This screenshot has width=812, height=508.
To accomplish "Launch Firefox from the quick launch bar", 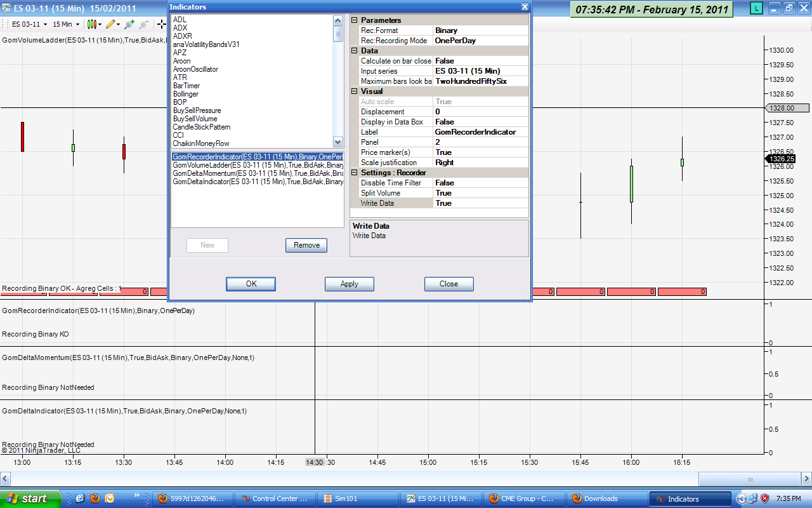I will point(95,498).
